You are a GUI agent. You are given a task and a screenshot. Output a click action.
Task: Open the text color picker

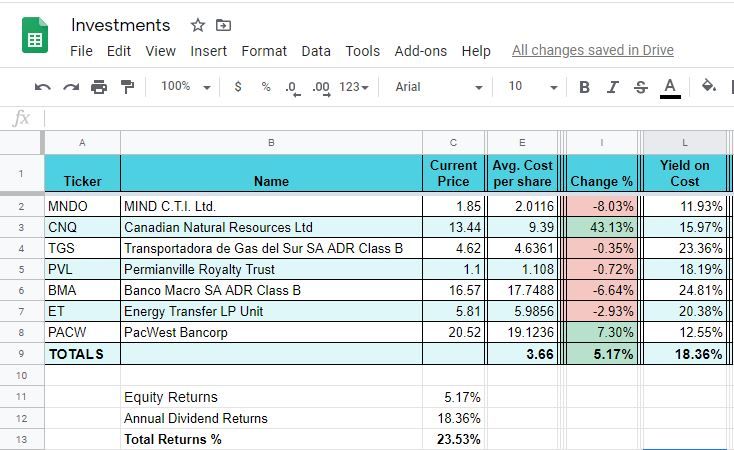[670, 88]
